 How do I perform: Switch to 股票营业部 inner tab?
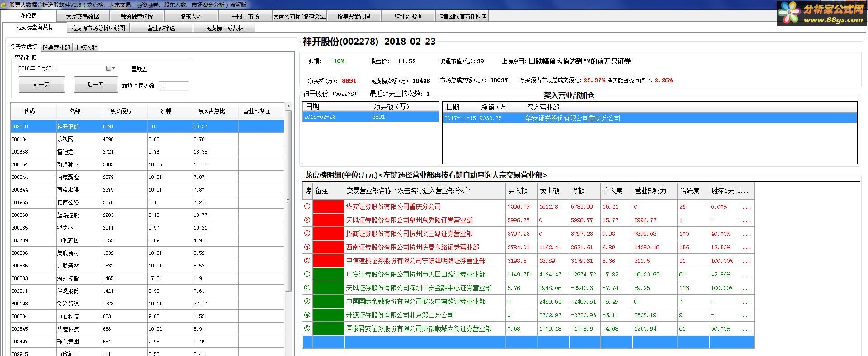coord(57,47)
